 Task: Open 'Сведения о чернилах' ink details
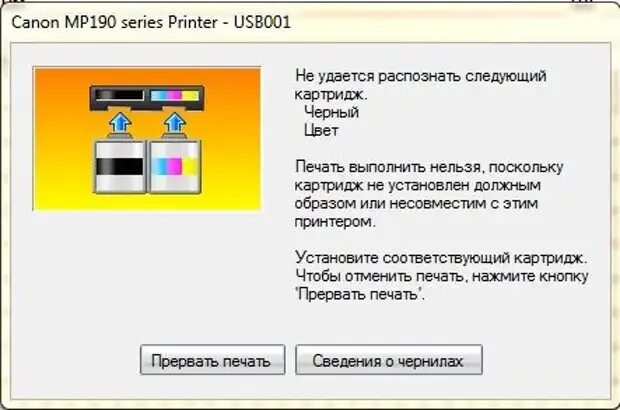coord(389,360)
